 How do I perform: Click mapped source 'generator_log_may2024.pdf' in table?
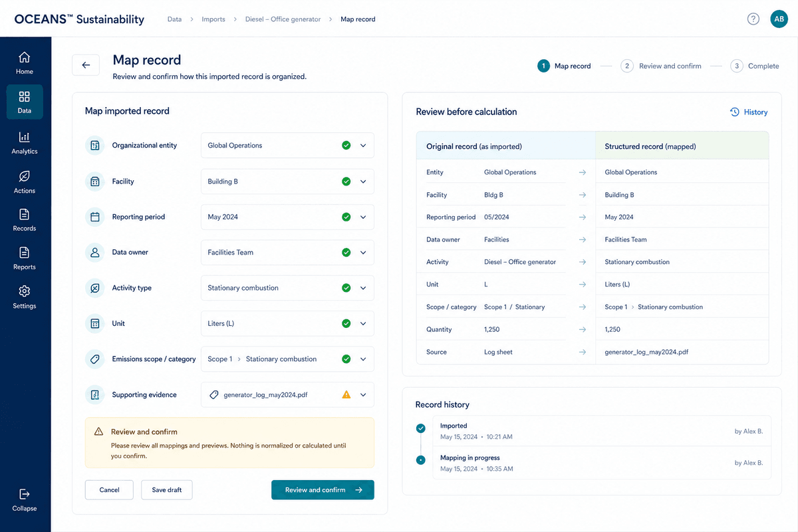[x=646, y=352]
